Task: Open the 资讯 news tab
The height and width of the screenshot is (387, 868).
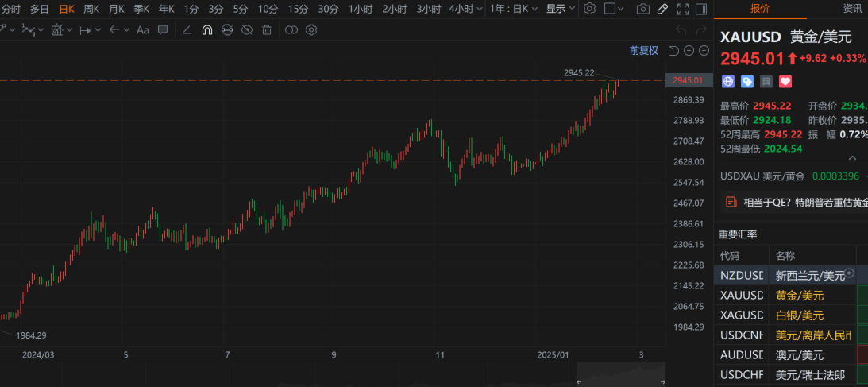Action: (852, 9)
